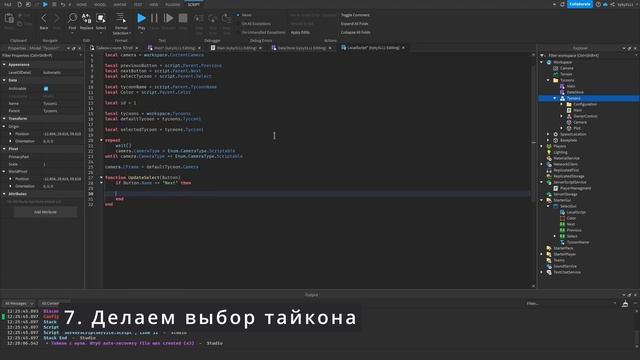Screen dimensions: 640x360
Task: Click the Output filter field
Action: click(x=571, y=303)
